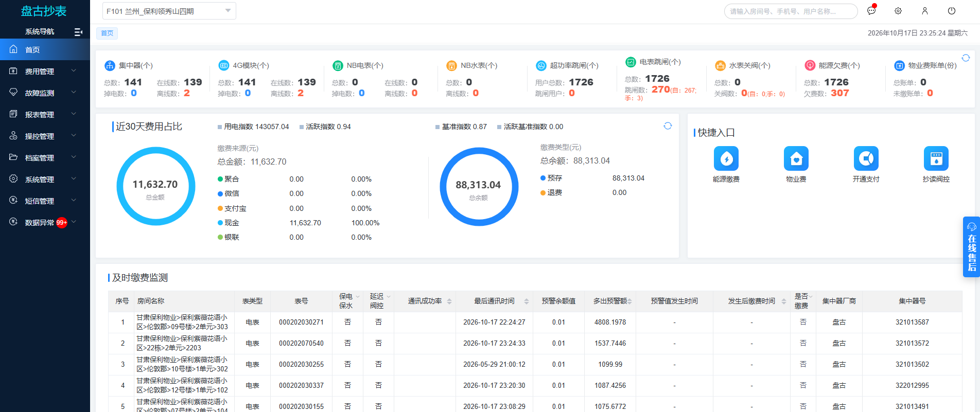Open the 是否缴费 column filter dropdown

pos(811,297)
